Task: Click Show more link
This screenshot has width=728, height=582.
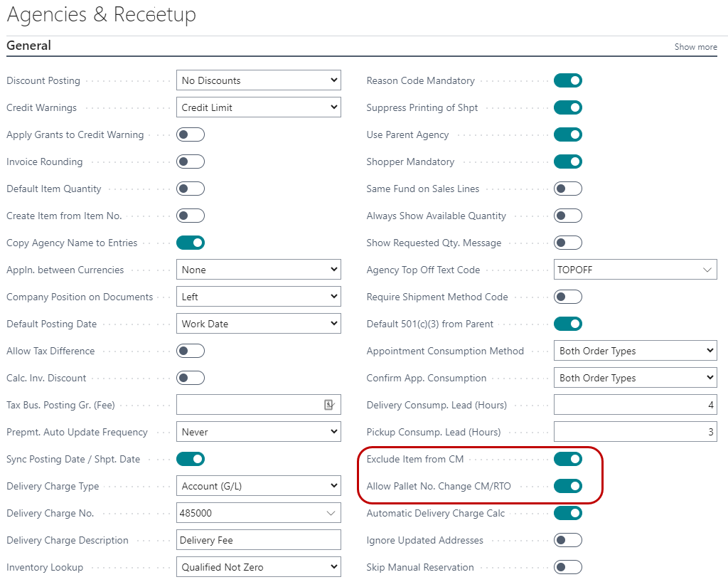Action: [695, 47]
